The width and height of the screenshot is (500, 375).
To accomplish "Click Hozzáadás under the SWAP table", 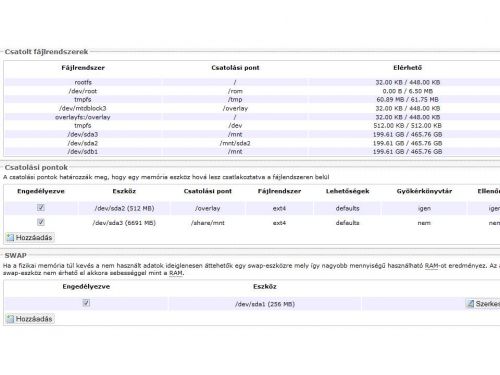I will (30, 319).
